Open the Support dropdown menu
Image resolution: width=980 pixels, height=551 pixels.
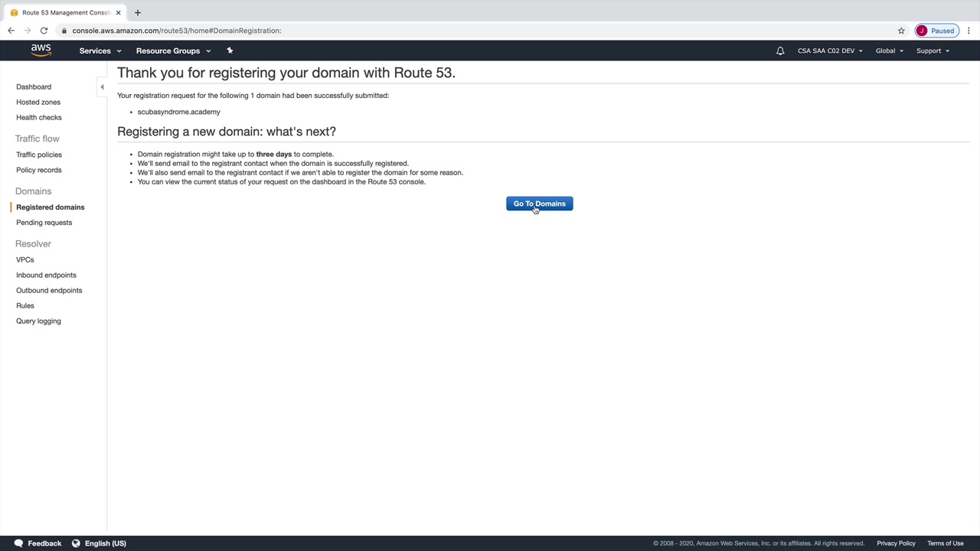(x=933, y=51)
